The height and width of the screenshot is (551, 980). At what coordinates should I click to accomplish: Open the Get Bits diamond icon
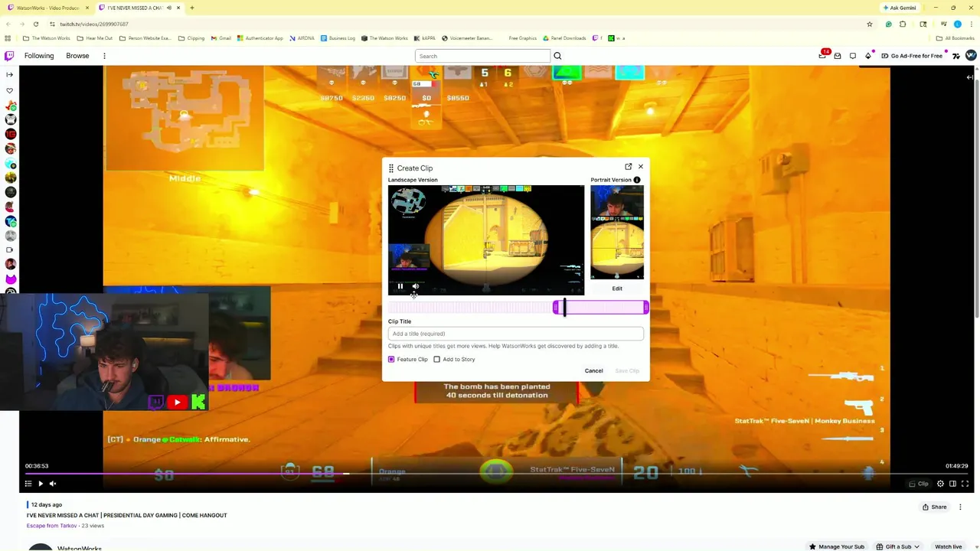tap(868, 56)
